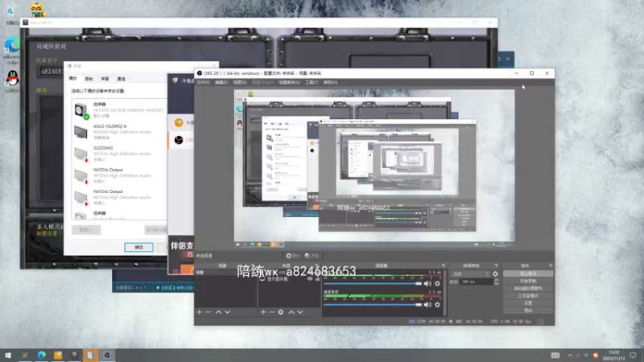The height and width of the screenshot is (362, 644).
Task: Open Microsoft Edge desktop shortcut
Action: pyautogui.click(x=12, y=50)
